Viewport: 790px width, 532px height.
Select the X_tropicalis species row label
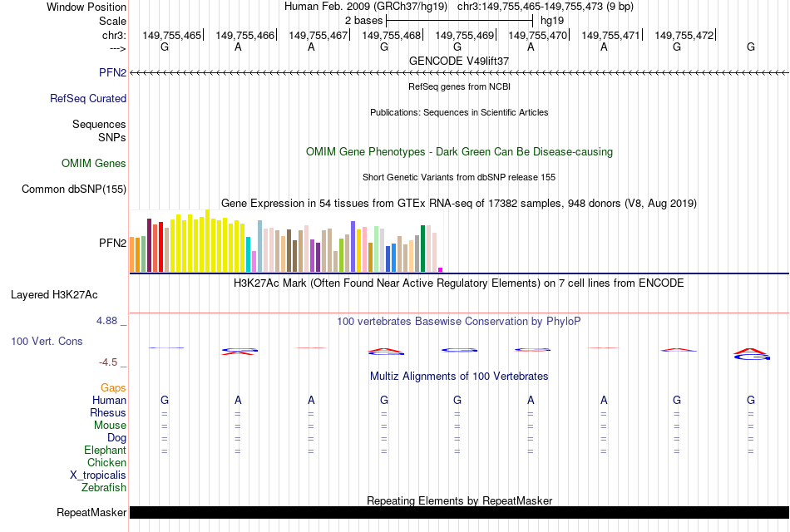98,475
